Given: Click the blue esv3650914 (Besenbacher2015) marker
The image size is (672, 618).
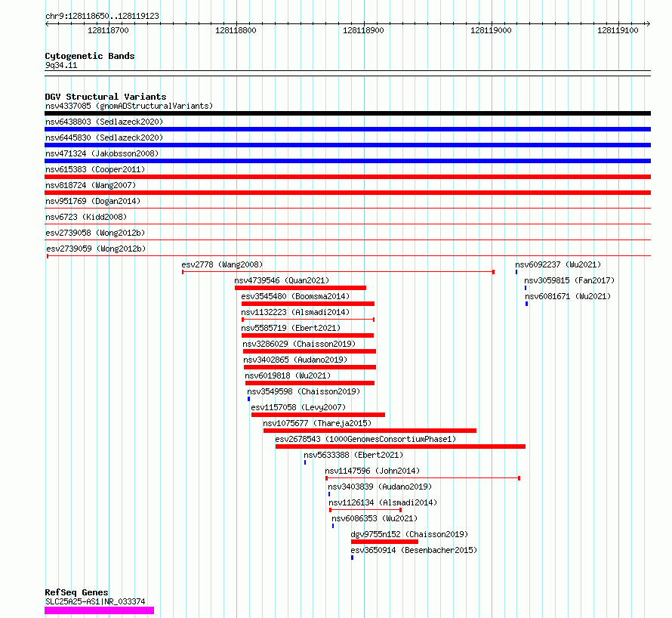Looking at the screenshot, I should [353, 558].
